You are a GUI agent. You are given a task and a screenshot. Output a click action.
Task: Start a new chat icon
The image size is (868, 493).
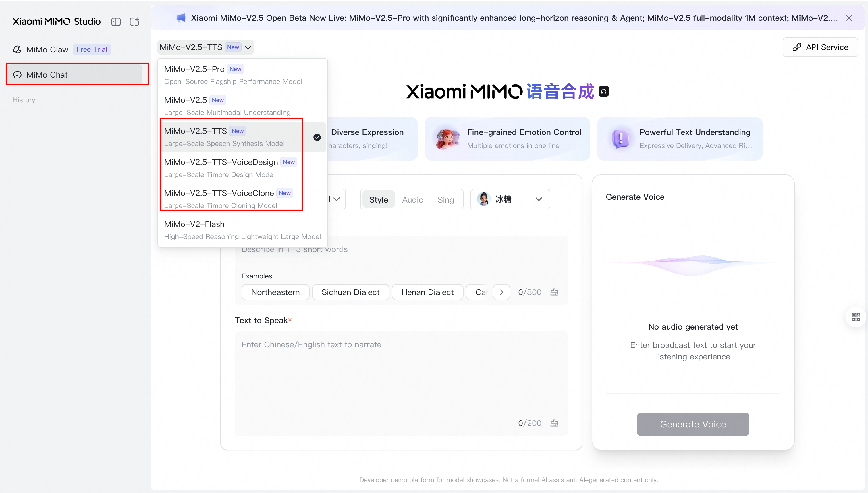click(134, 22)
